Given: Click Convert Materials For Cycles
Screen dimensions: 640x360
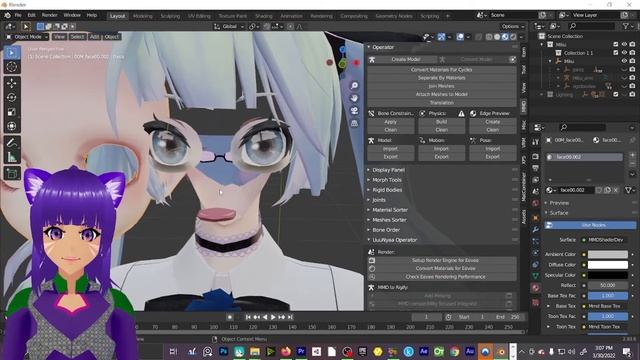Looking at the screenshot, I should (442, 70).
